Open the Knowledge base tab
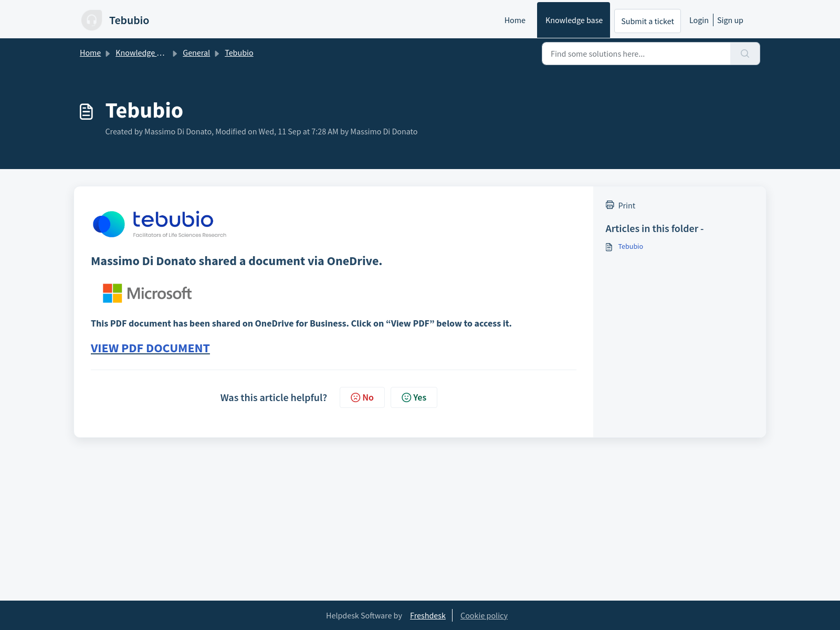The height and width of the screenshot is (630, 840). click(574, 20)
